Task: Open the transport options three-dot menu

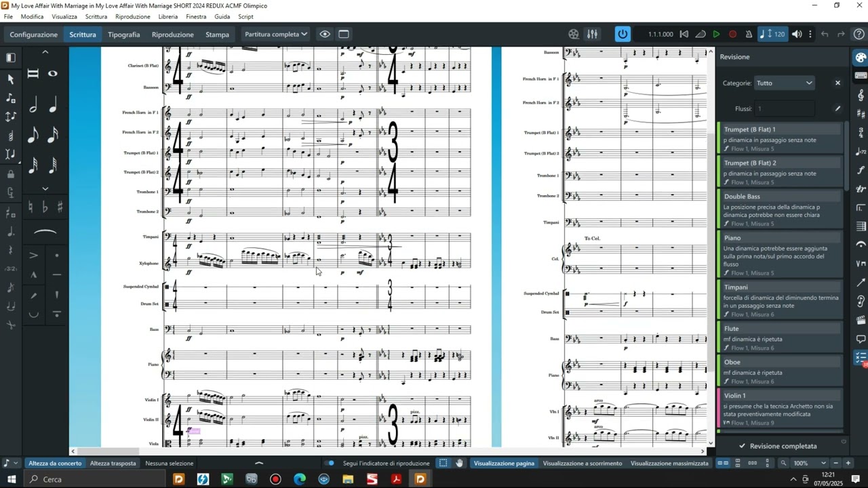Action: [x=810, y=34]
